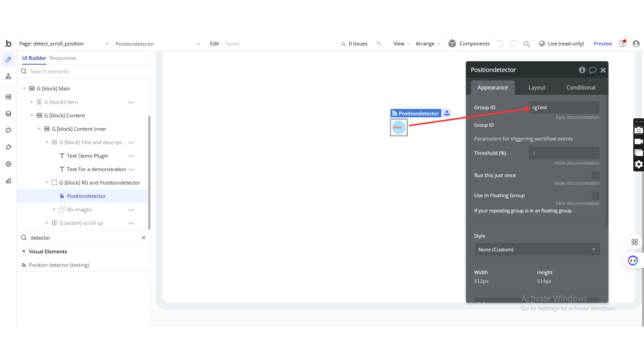Click the element picker pointer icon
The width and height of the screenshot is (644, 363).
point(379,44)
